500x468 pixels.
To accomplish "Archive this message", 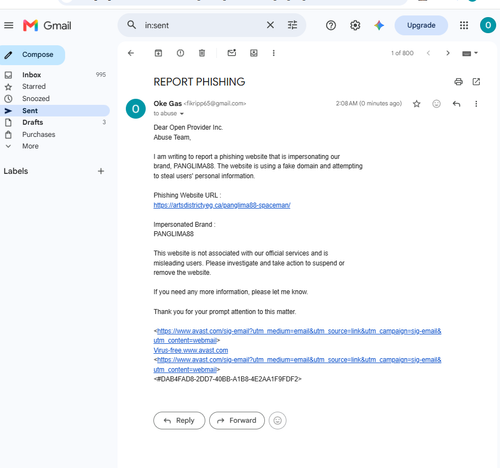I will pyautogui.click(x=158, y=53).
